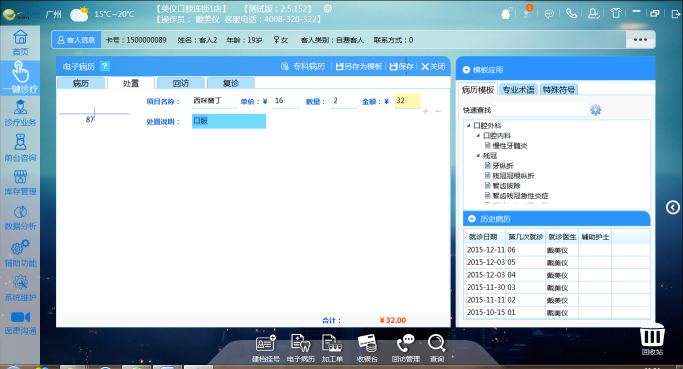Select the 专业术语 tab
Image resolution: width=683 pixels, height=369 pixels.
pyautogui.click(x=518, y=90)
